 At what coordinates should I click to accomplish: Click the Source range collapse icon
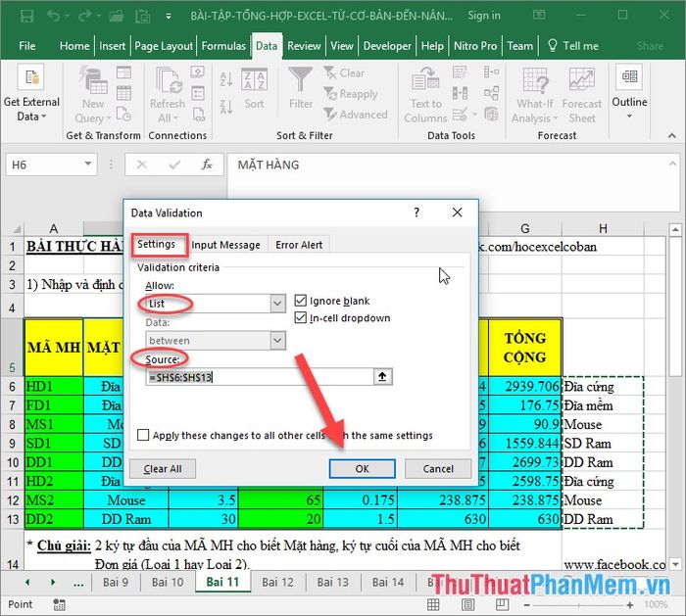pyautogui.click(x=381, y=376)
